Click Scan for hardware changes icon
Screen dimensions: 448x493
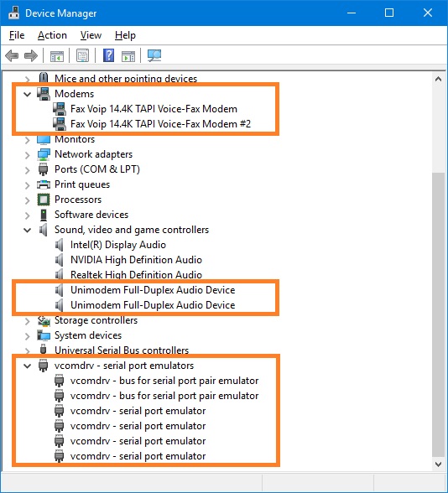point(154,55)
